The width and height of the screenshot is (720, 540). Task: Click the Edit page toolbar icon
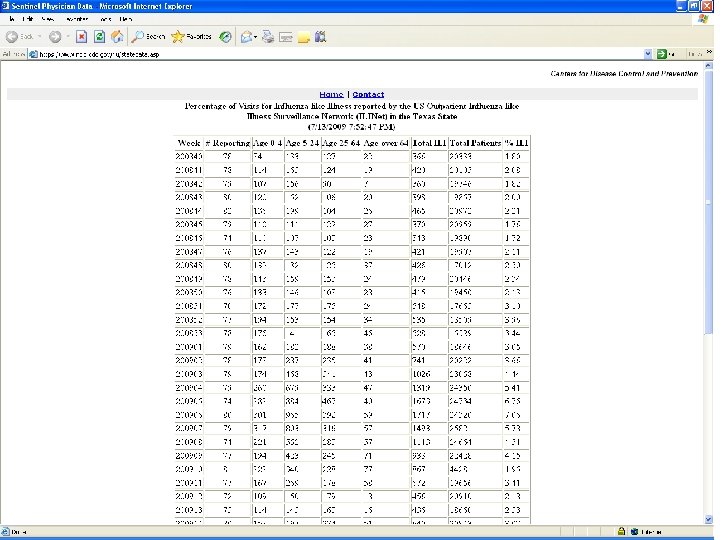pos(286,37)
